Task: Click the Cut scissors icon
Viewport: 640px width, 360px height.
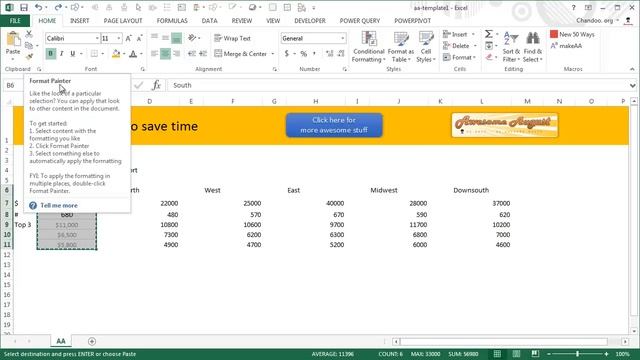Action: coord(29,34)
